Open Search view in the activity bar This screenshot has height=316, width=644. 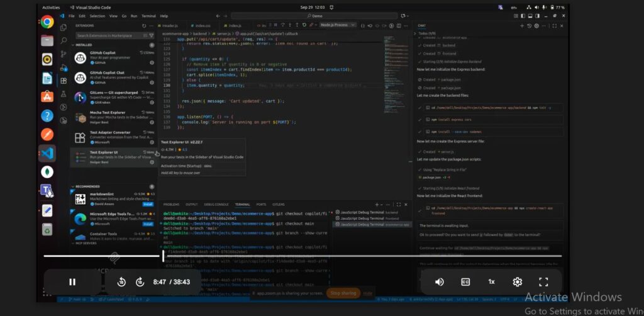coord(64,41)
